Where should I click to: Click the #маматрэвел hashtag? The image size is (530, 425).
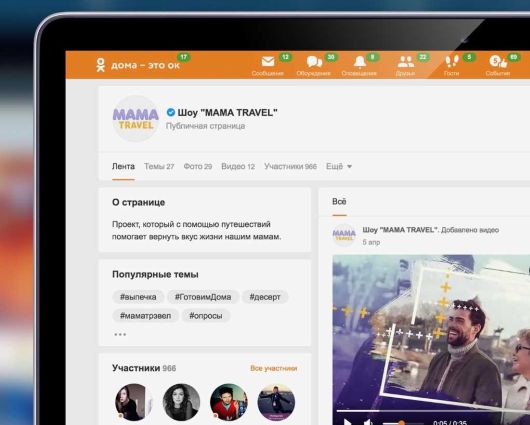pyautogui.click(x=145, y=316)
